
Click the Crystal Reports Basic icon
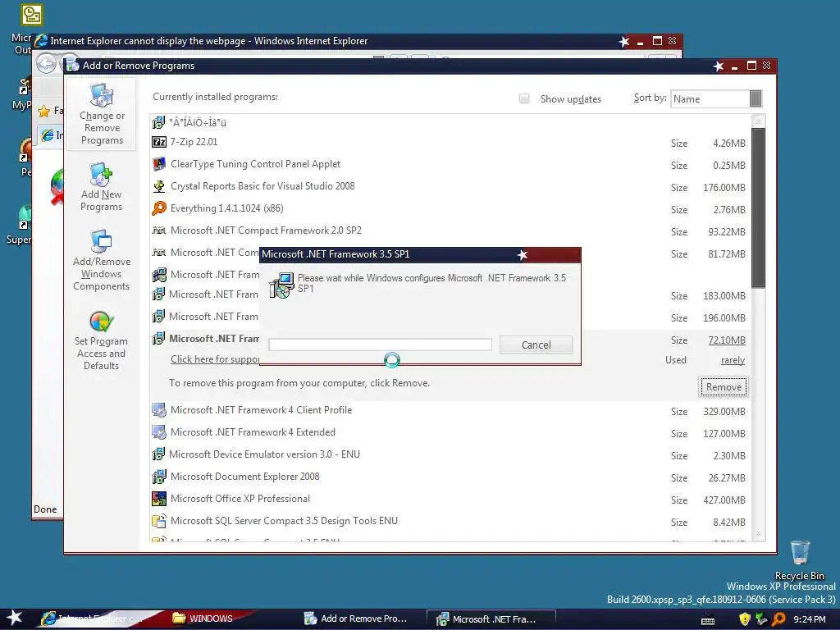159,186
